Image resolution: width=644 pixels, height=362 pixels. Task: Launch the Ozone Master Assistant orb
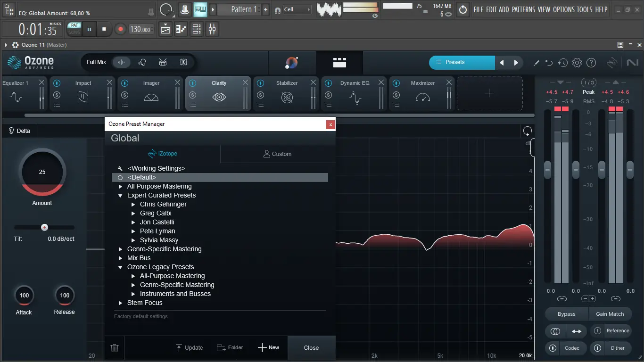click(x=292, y=62)
